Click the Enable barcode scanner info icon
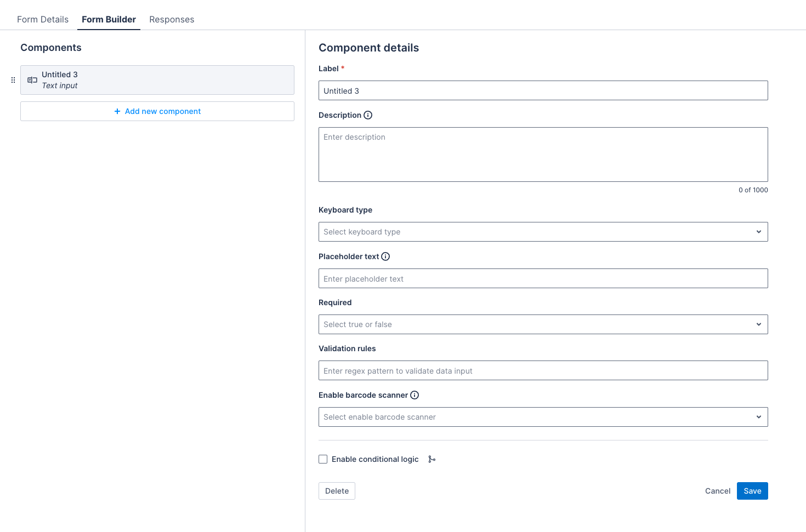The image size is (806, 532). coord(415,395)
